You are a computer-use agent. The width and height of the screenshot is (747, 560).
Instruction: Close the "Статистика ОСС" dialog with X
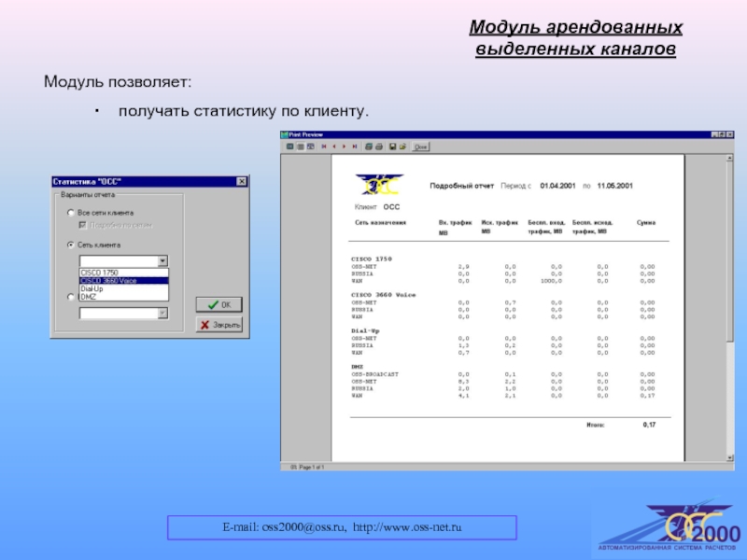click(242, 181)
